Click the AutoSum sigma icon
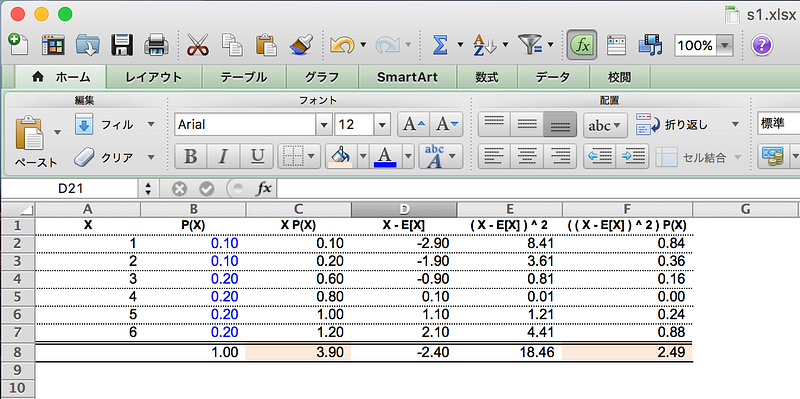The width and height of the screenshot is (800, 399). tap(440, 45)
